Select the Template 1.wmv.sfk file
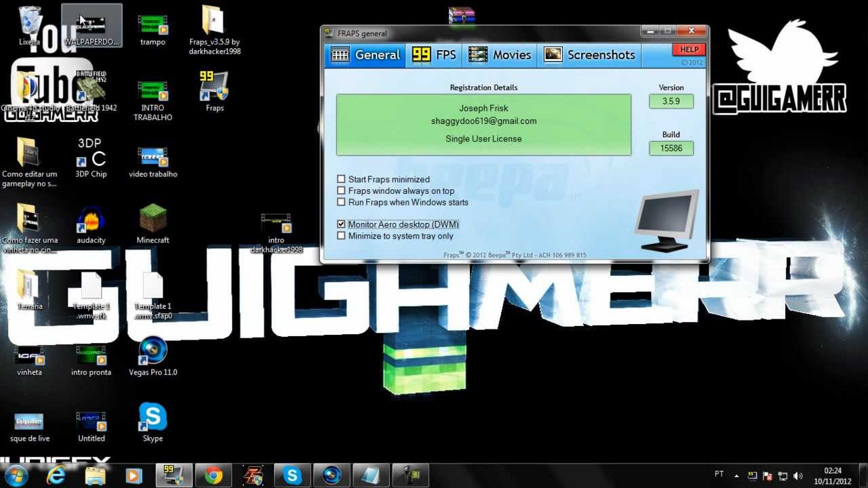 pyautogui.click(x=91, y=296)
